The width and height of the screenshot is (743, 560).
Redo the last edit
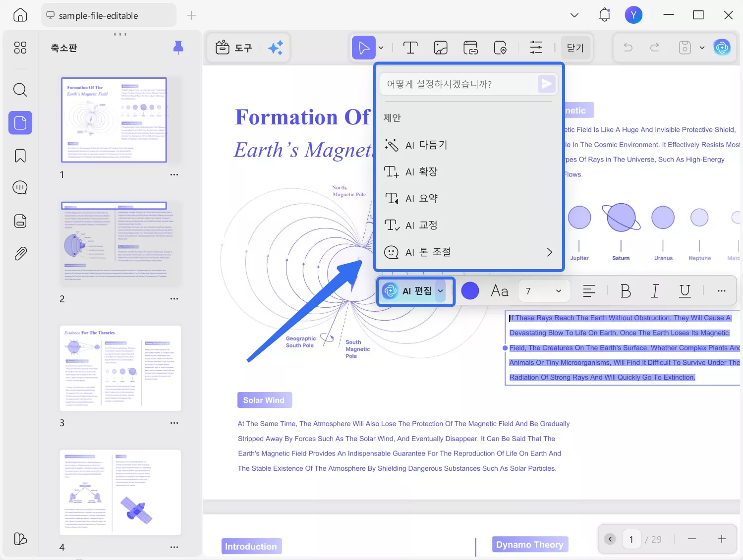[x=655, y=48]
